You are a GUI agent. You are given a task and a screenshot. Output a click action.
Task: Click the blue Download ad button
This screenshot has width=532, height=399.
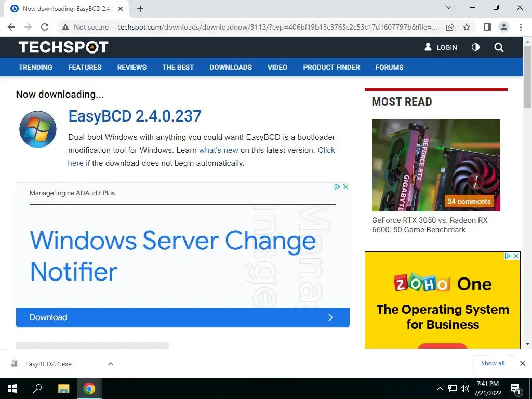point(182,317)
